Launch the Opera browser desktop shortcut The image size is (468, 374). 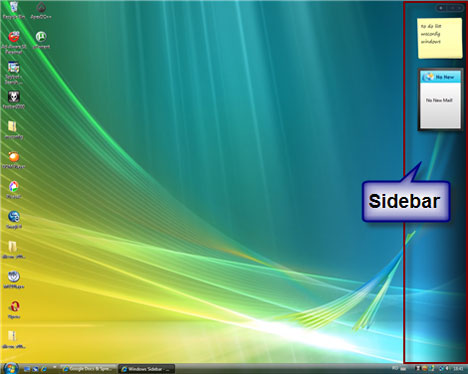[14, 310]
